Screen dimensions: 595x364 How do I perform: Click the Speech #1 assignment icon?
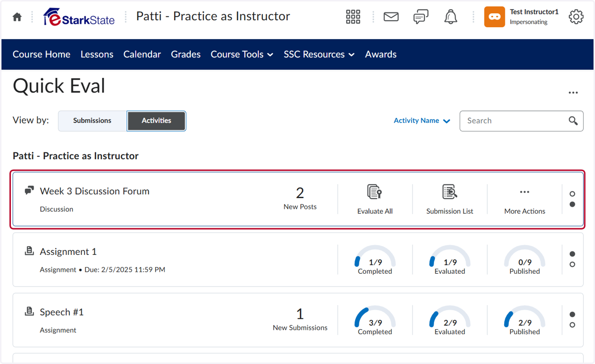pyautogui.click(x=29, y=311)
